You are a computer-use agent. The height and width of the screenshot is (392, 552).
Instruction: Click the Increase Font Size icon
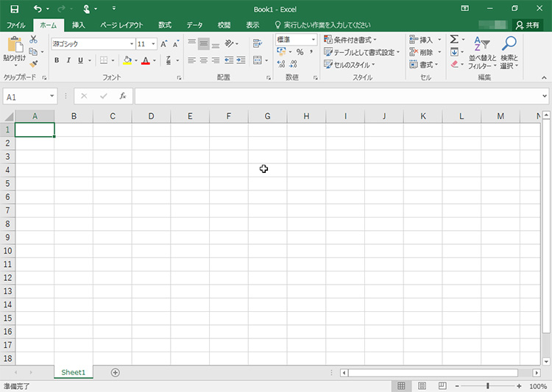164,44
